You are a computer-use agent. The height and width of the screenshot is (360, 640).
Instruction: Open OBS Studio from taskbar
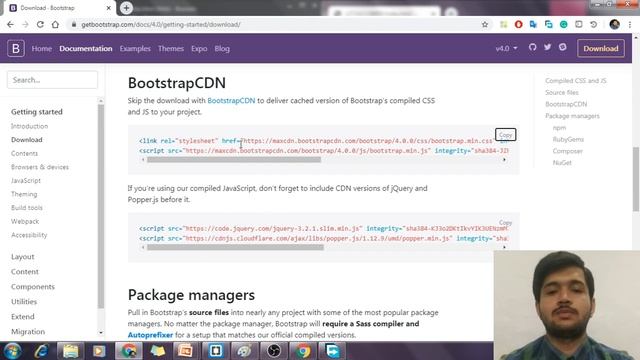(x=274, y=351)
